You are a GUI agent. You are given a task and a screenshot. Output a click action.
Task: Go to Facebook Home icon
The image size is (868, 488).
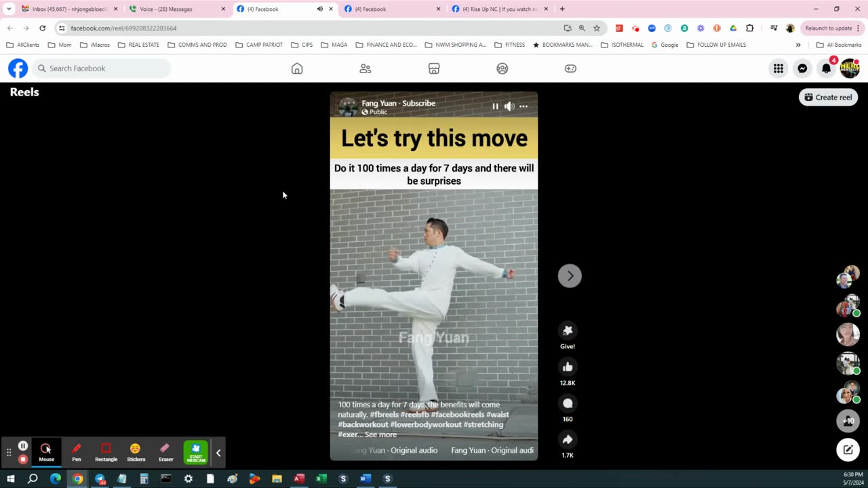(x=297, y=68)
